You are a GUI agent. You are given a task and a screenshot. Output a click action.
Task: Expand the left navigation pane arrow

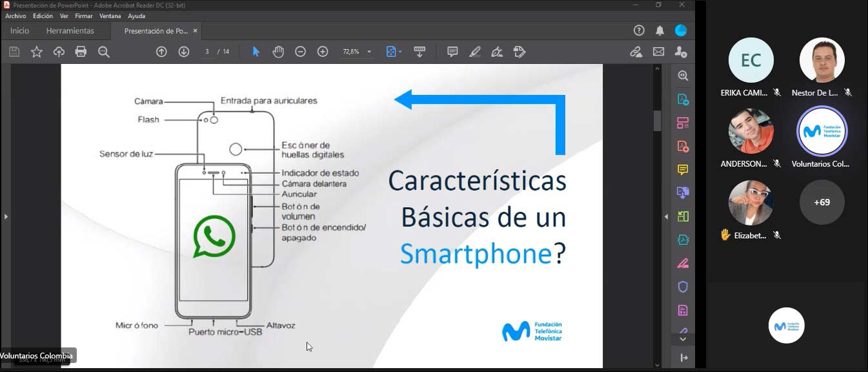coord(6,216)
